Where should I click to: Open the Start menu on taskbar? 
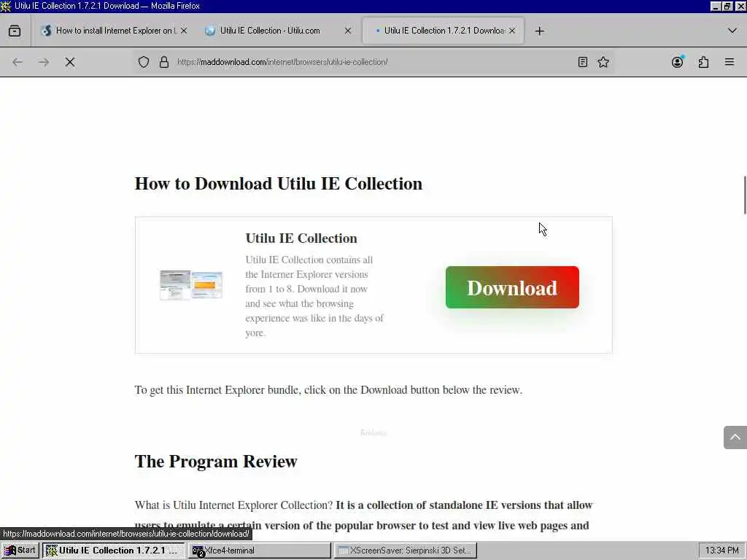pos(20,551)
